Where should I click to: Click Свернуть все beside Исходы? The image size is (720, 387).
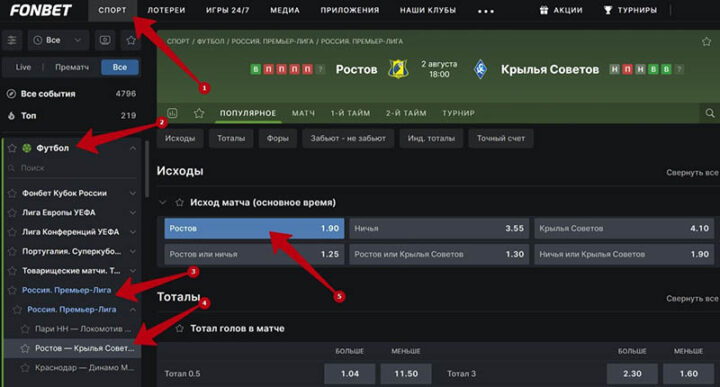coord(692,173)
